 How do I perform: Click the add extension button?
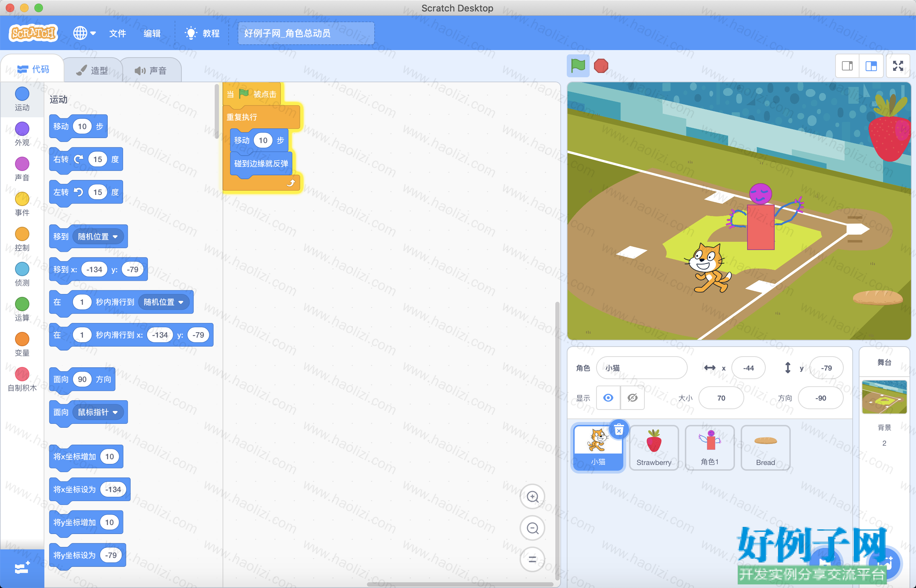(22, 568)
